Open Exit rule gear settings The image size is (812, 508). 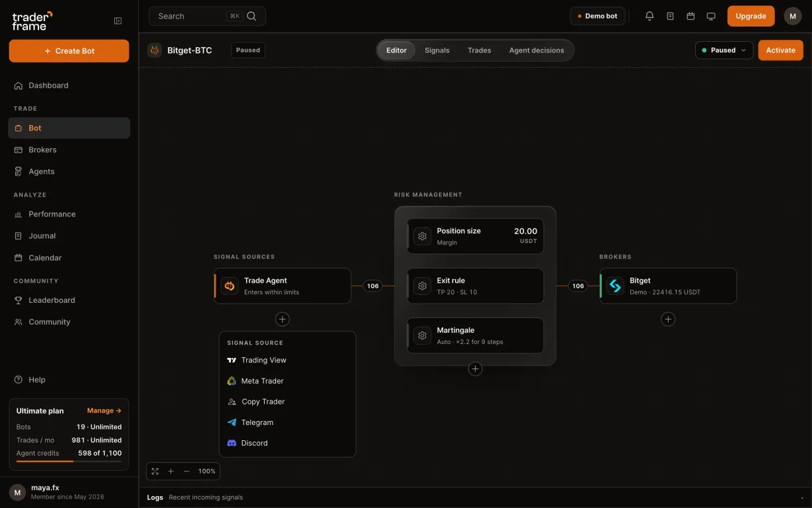[422, 286]
